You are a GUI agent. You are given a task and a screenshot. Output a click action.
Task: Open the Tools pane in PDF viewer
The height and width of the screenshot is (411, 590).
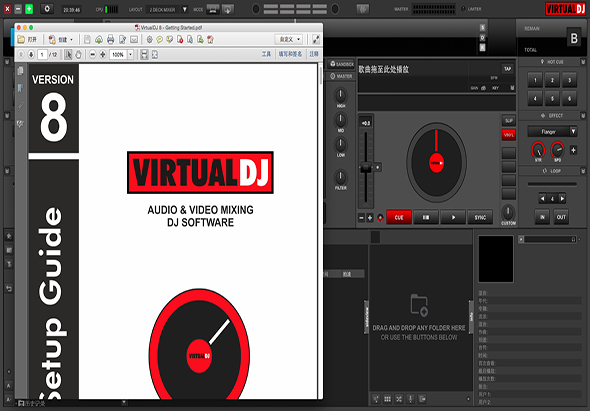click(266, 54)
